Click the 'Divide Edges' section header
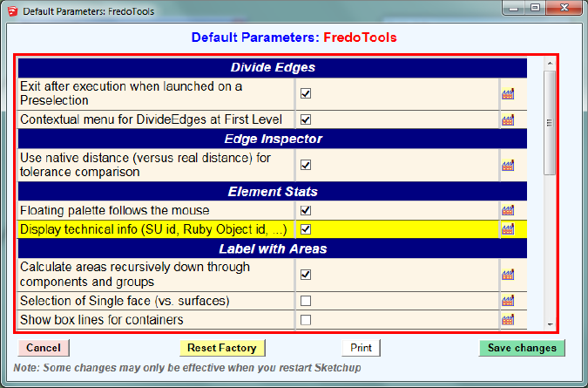The image size is (588, 388). pyautogui.click(x=273, y=67)
